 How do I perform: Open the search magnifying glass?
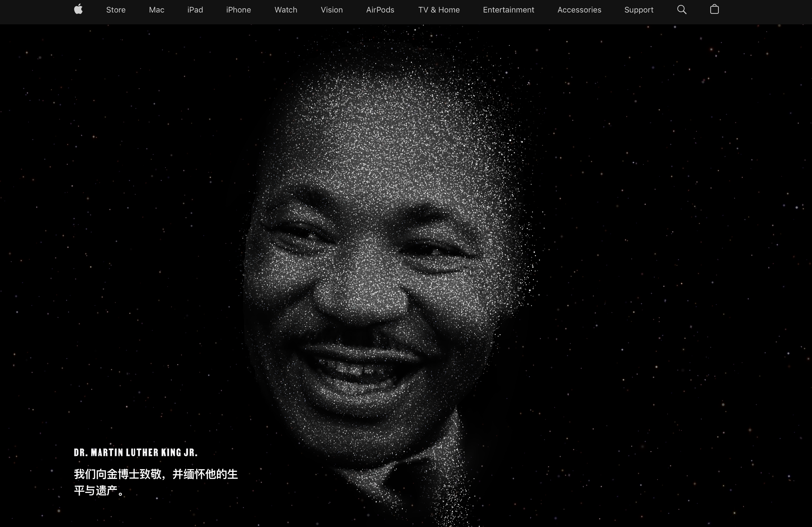tap(681, 10)
